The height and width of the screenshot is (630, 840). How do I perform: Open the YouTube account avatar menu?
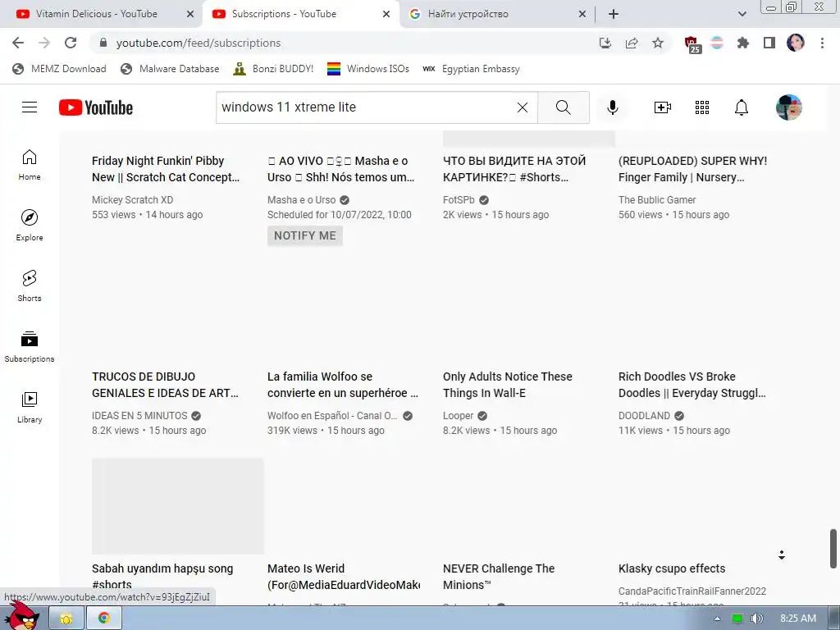(788, 107)
